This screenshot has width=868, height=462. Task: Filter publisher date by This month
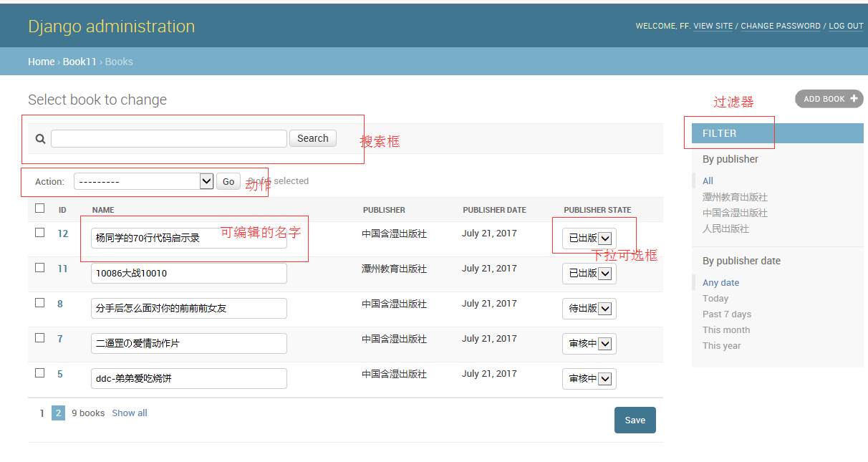[726, 330]
